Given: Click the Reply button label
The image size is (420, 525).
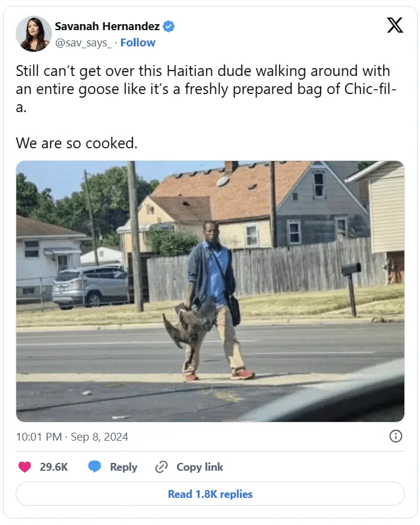Looking at the screenshot, I should pyautogui.click(x=124, y=467).
